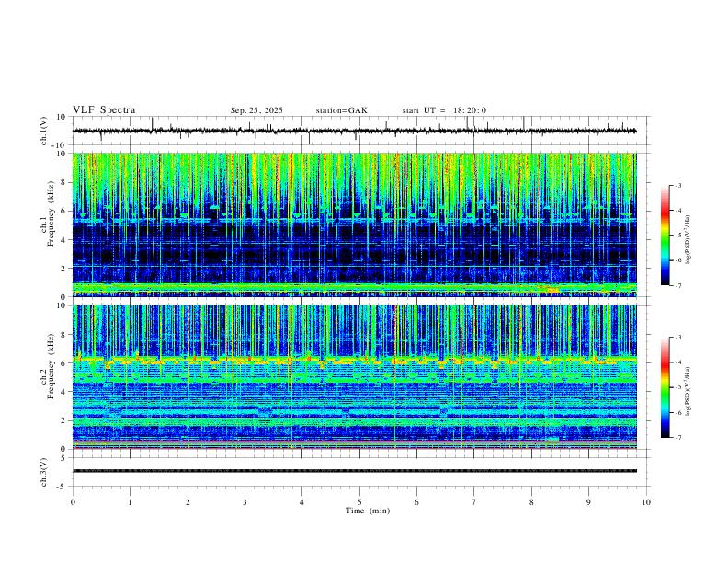Click the ch.3 flat black signal band
The image size is (728, 563).
tap(354, 471)
